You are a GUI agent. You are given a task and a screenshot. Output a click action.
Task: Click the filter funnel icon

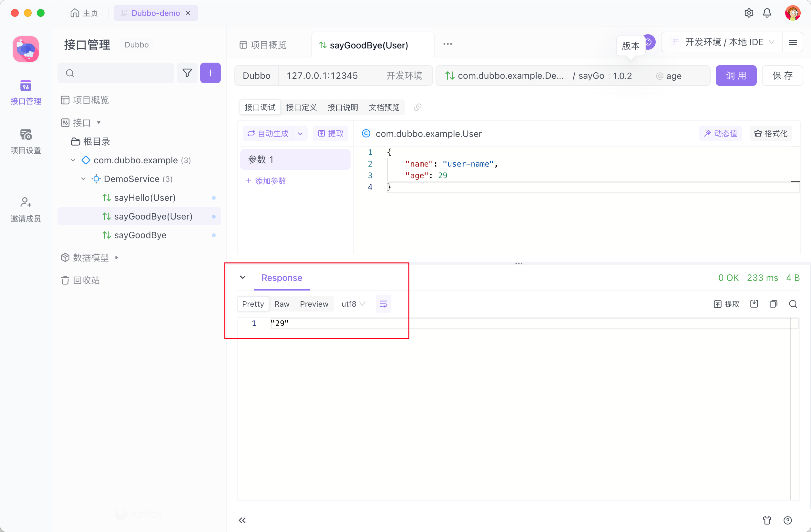(x=187, y=73)
